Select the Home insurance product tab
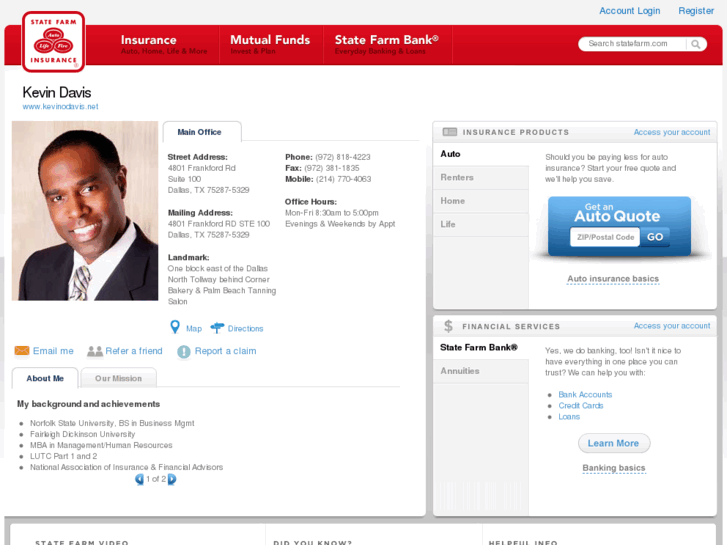 481,201
